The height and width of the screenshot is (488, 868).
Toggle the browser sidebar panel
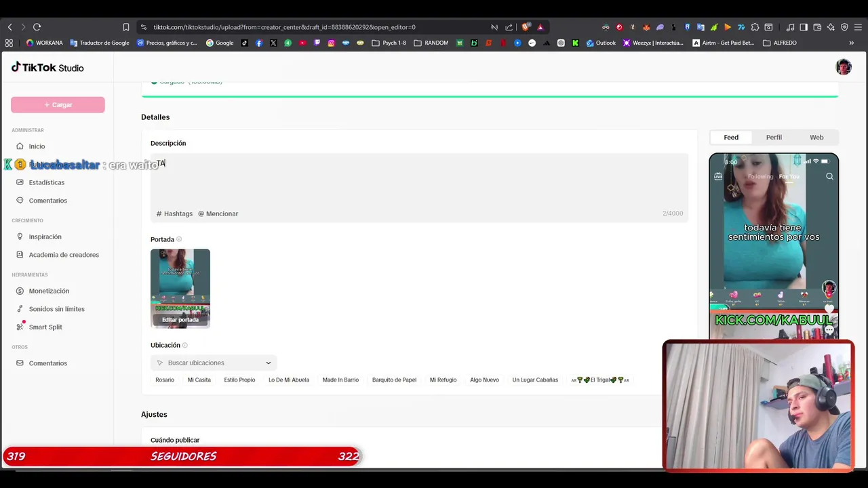(x=804, y=27)
